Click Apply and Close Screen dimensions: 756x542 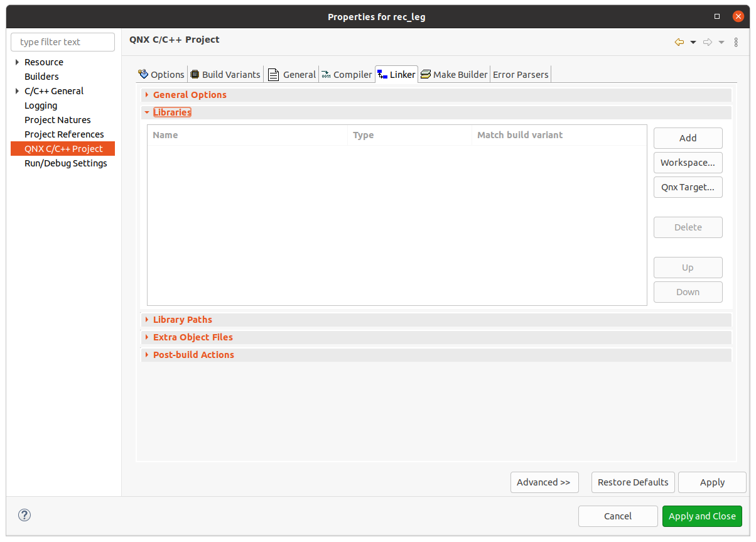(702, 516)
